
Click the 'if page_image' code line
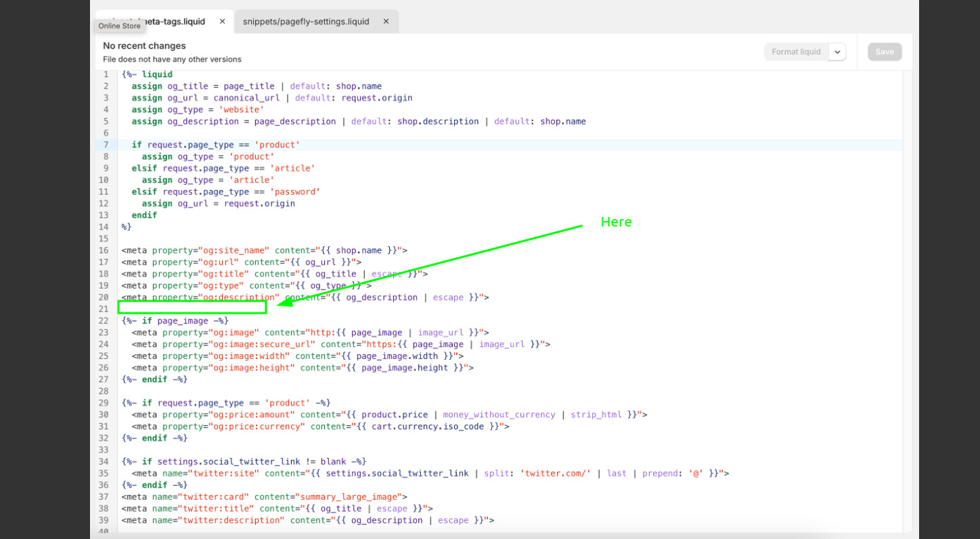tap(175, 321)
